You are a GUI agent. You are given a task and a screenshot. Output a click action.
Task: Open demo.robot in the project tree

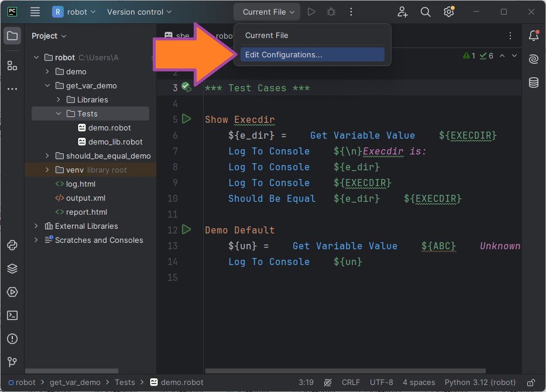(x=104, y=128)
